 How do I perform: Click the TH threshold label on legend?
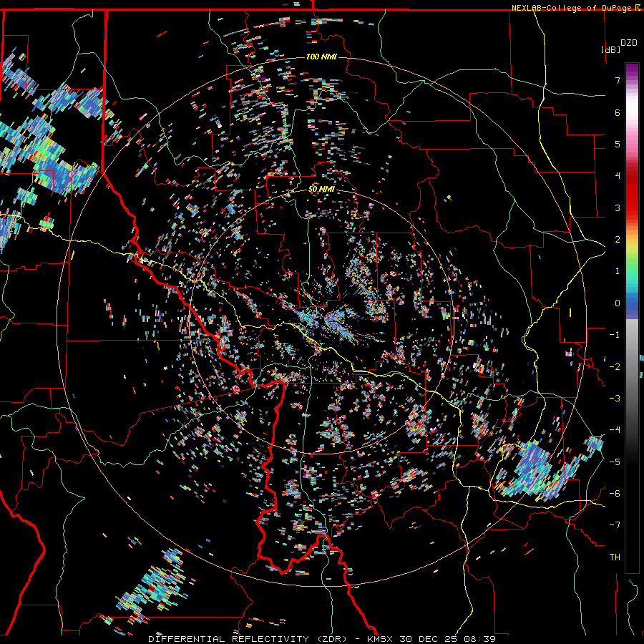tap(615, 557)
